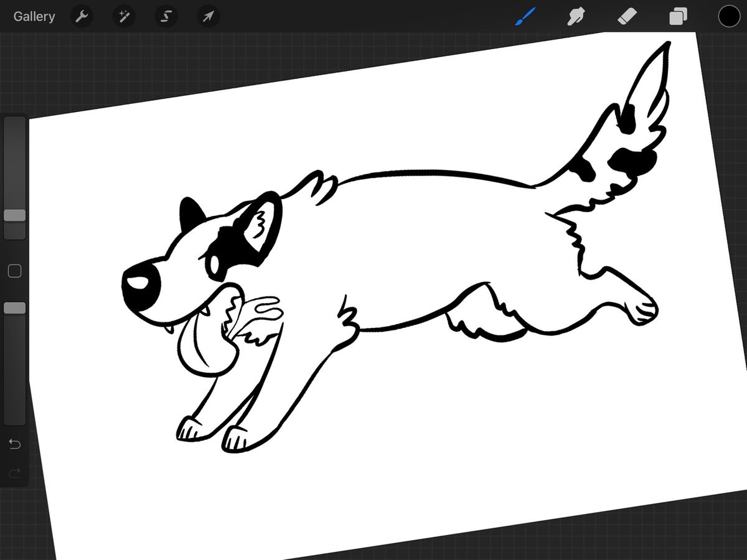This screenshot has height=560, width=747.
Task: Open the Layers panel
Action: point(679,16)
